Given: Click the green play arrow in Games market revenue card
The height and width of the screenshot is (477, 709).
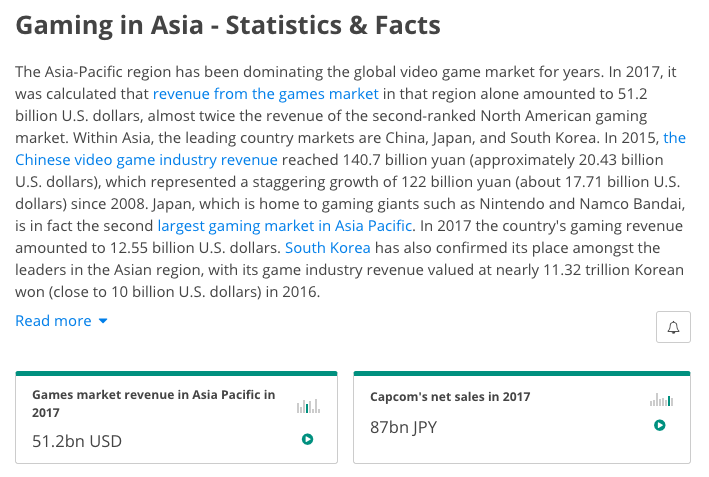Looking at the screenshot, I should tap(307, 439).
